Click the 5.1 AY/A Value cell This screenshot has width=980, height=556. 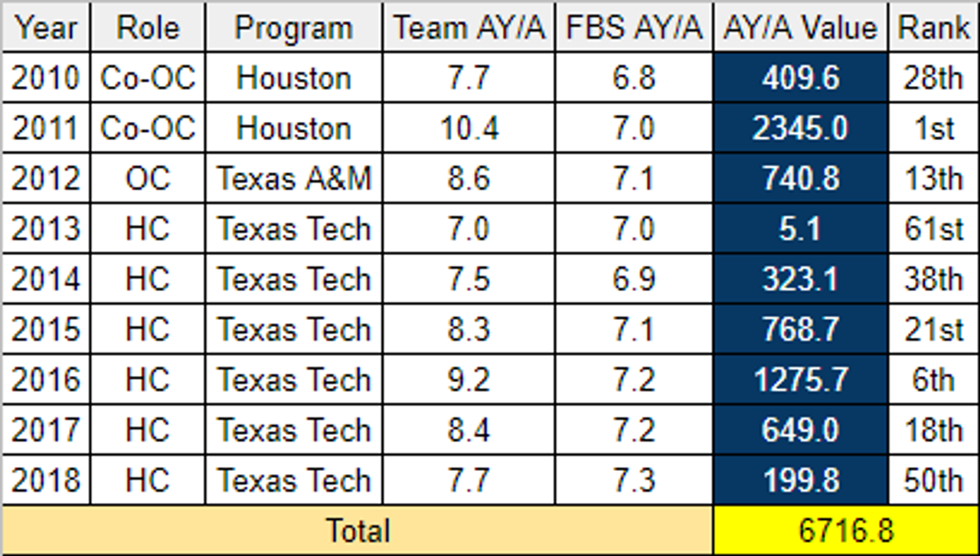coord(800,229)
